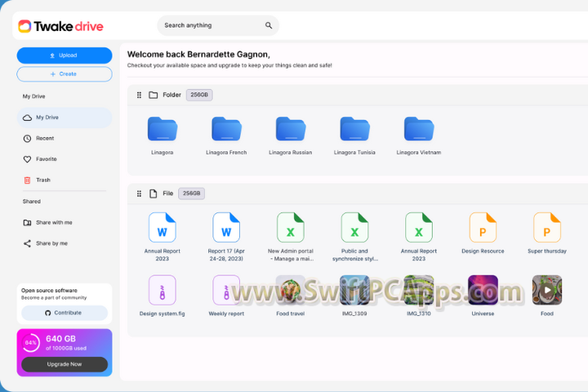
Task: Click the 256GB badge beside Folder
Action: 199,95
